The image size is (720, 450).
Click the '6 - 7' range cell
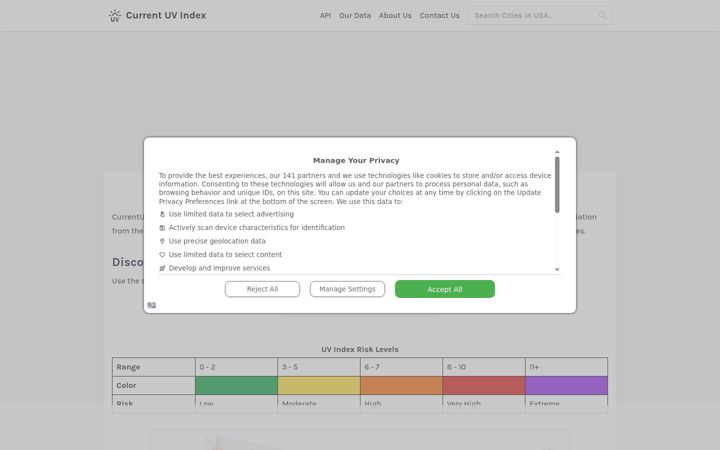[x=401, y=367]
